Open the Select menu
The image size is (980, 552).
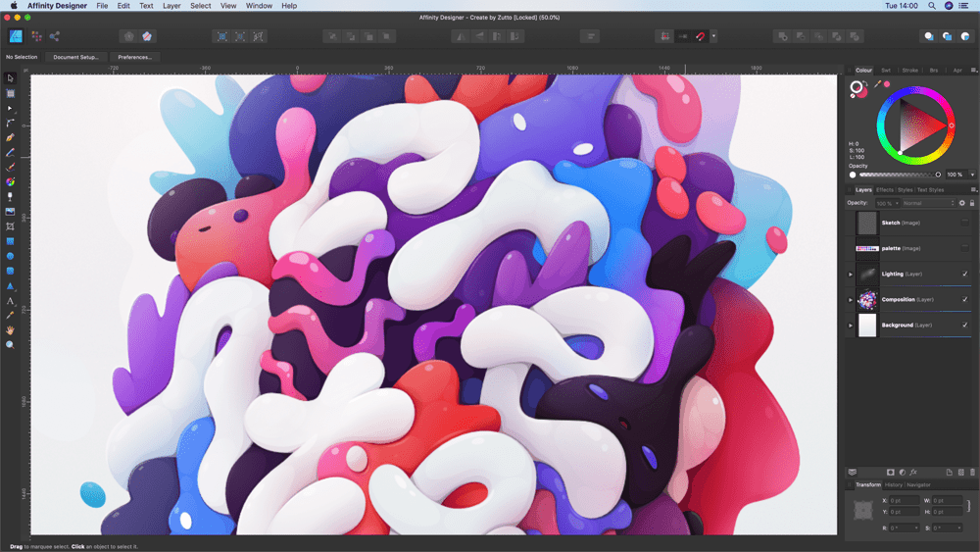[201, 6]
